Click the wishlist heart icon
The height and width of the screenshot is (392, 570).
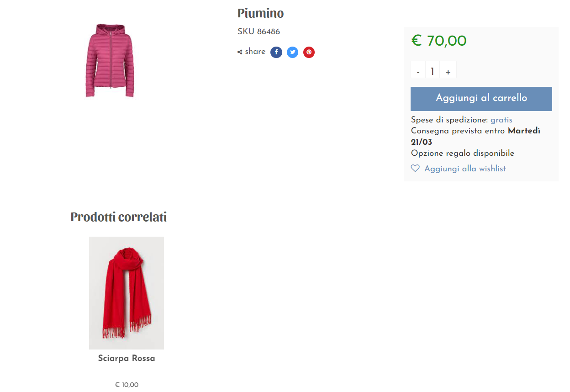[415, 169]
